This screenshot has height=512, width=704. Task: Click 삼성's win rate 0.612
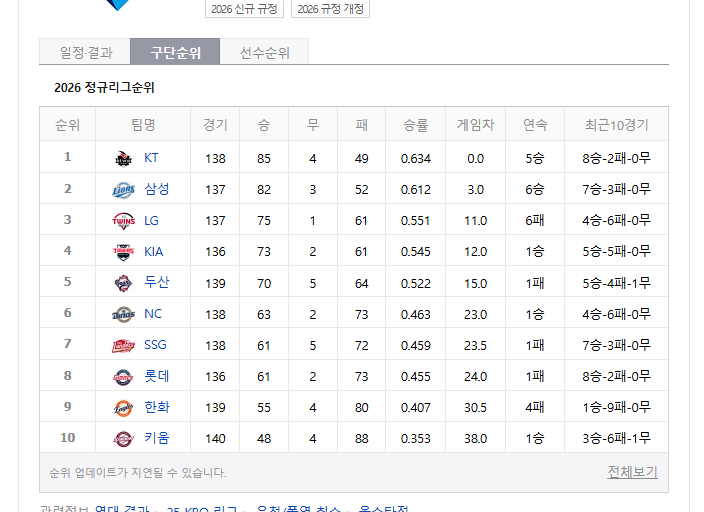(416, 190)
